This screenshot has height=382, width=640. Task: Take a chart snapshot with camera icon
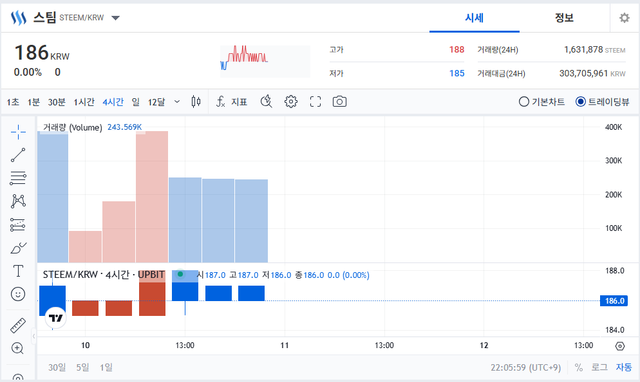340,102
